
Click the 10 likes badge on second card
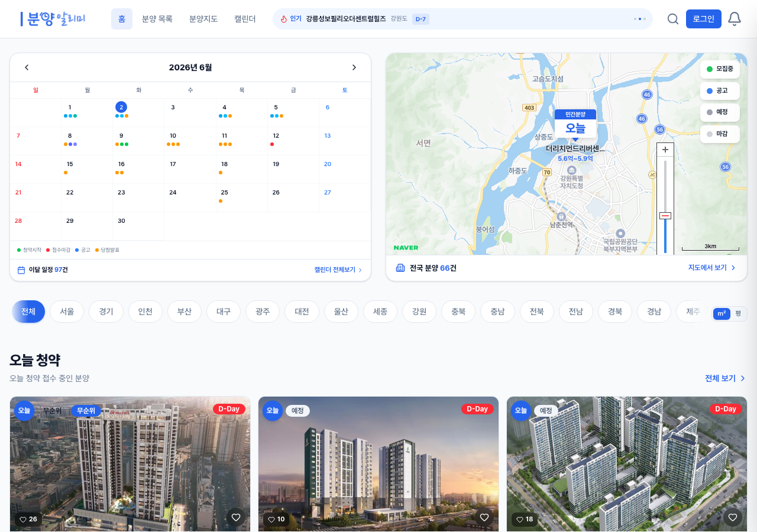coord(277,520)
